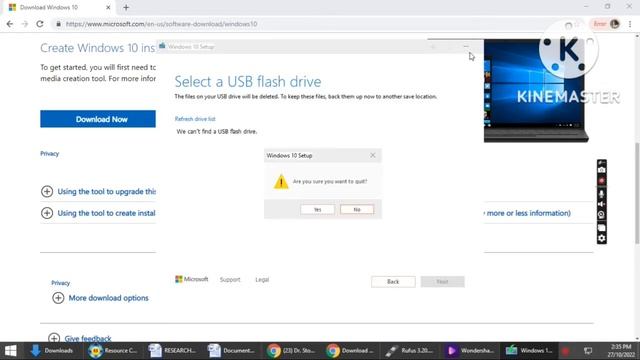Open Document... Word item in taskbar
Image resolution: width=640 pixels, height=360 pixels.
[x=231, y=351]
